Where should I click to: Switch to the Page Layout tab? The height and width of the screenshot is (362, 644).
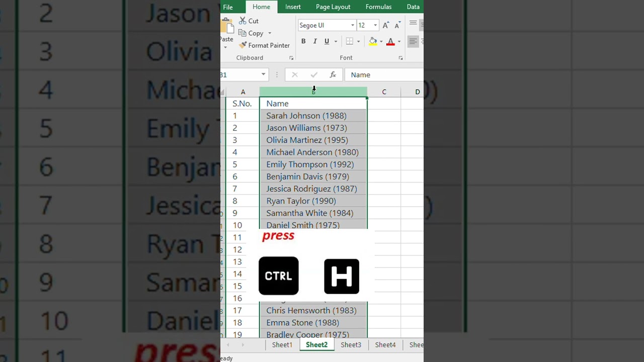[333, 7]
